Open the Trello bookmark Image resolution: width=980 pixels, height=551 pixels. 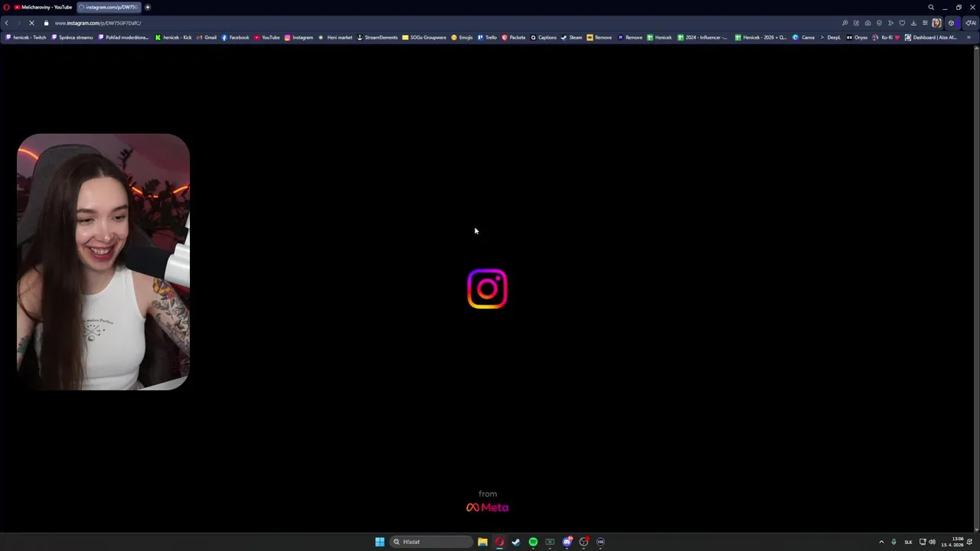click(x=487, y=37)
